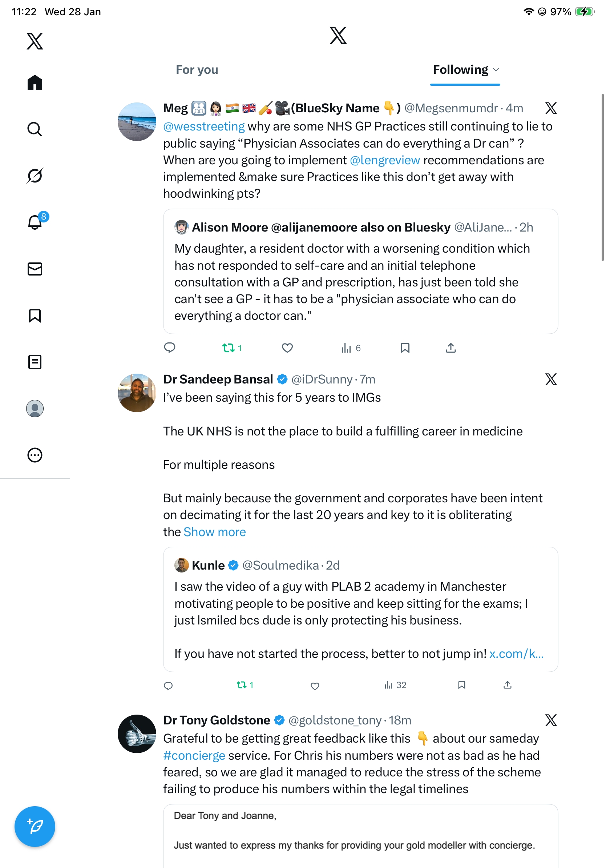606x868 pixels.
Task: Like Meg's post about Physician Associates
Action: coord(287,348)
